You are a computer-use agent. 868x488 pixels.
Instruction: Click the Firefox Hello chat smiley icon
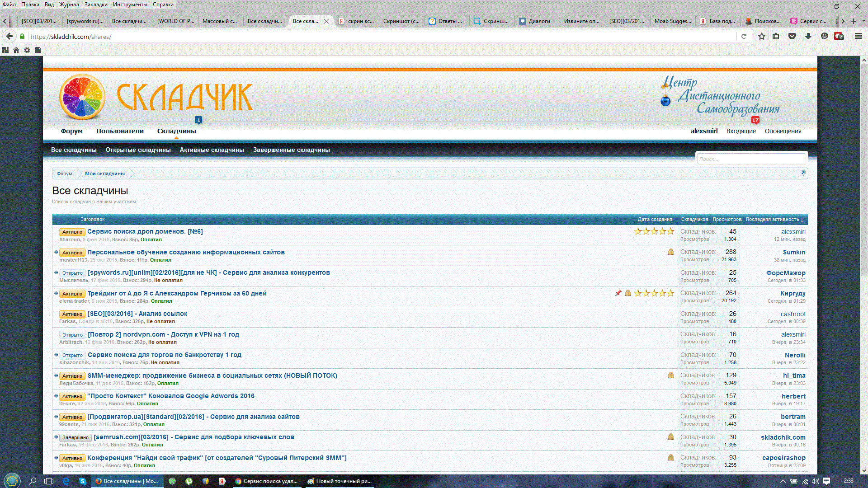[x=825, y=37]
